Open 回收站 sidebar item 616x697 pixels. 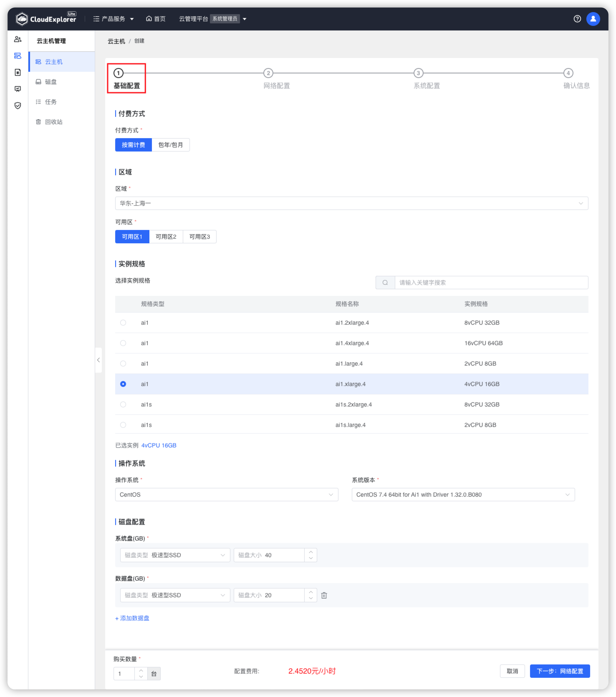(x=62, y=122)
